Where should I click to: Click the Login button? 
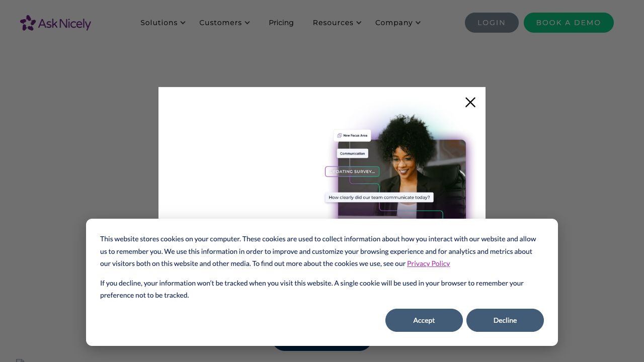[492, 23]
